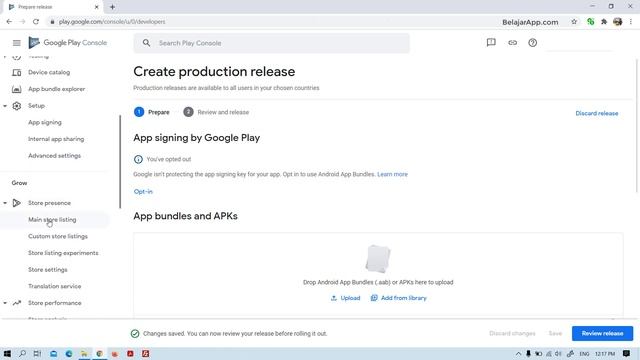Go back in browser history
Image resolution: width=640 pixels, height=360 pixels.
[9, 22]
